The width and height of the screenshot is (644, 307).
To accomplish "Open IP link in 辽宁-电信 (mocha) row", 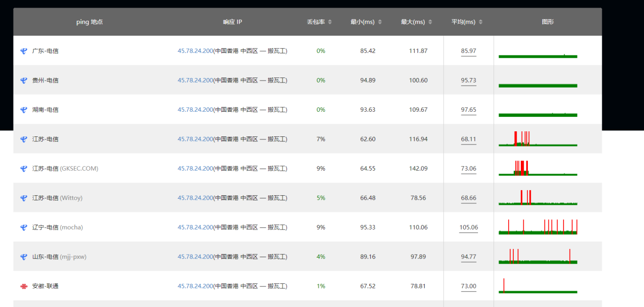I will pos(195,227).
